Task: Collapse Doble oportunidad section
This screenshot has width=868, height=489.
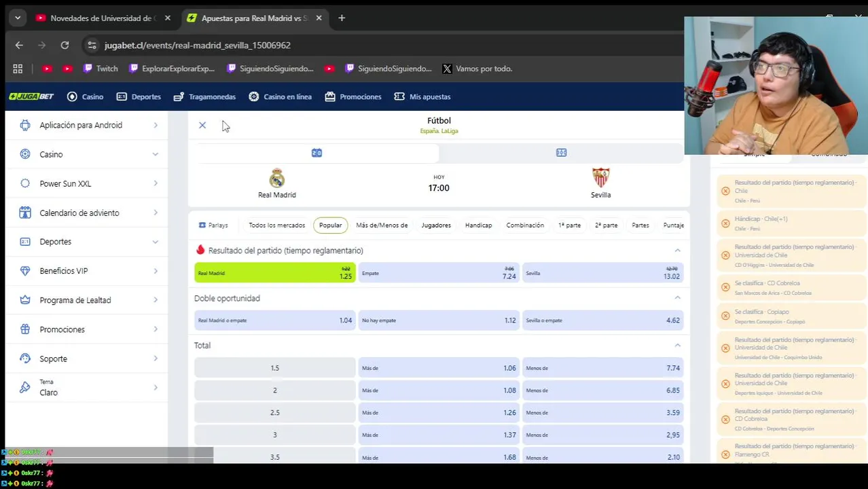Action: click(x=677, y=297)
